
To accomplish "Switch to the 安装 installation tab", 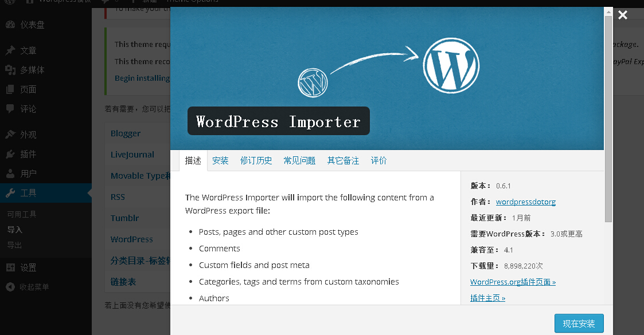I will (x=220, y=160).
